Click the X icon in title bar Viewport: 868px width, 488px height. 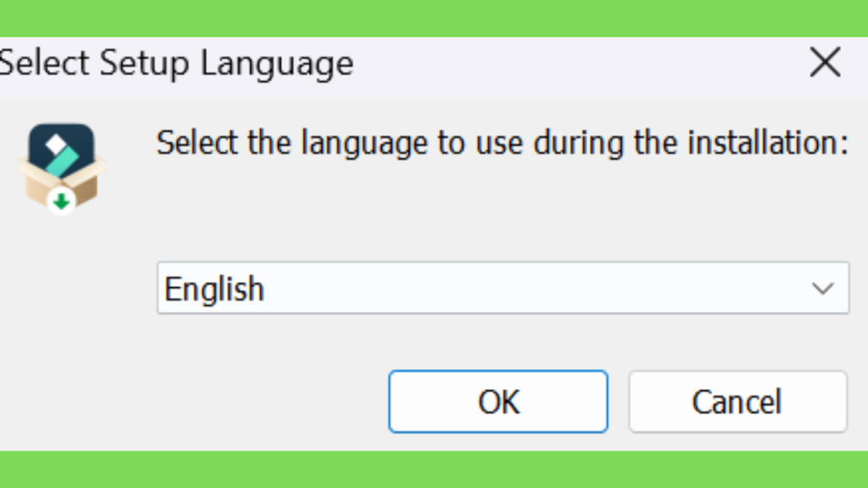pos(826,62)
